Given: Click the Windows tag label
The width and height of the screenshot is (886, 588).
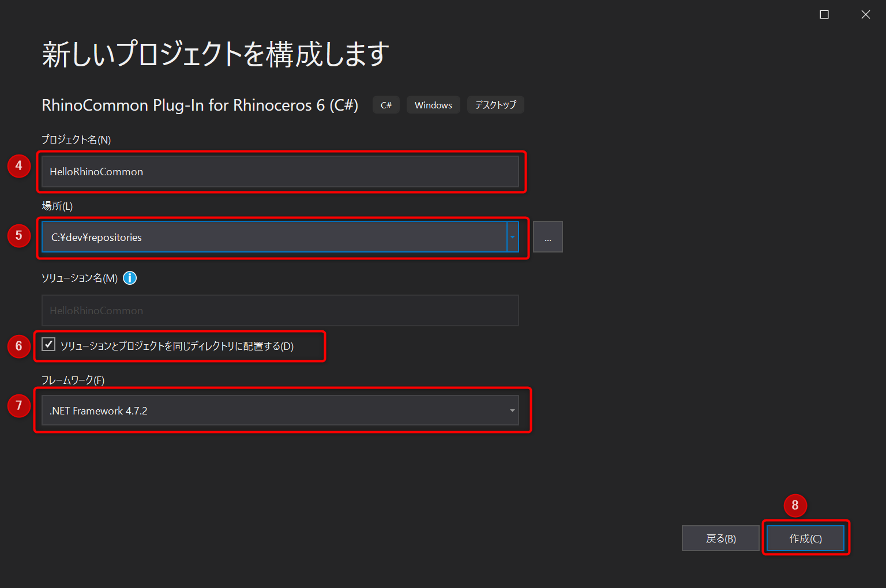Looking at the screenshot, I should (x=433, y=105).
